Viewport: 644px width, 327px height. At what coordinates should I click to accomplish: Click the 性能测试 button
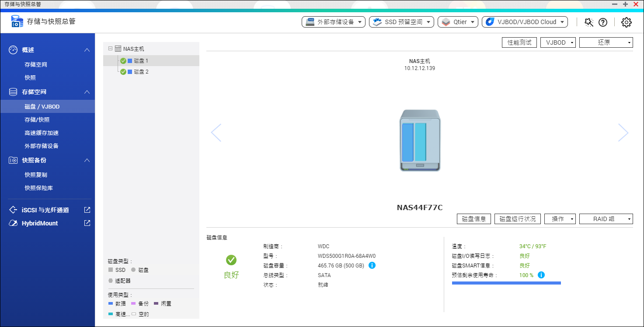(519, 42)
